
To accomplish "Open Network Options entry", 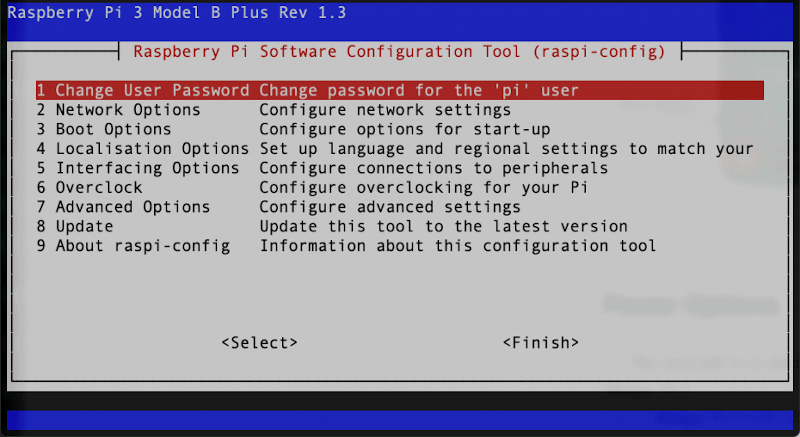I will coord(399,110).
